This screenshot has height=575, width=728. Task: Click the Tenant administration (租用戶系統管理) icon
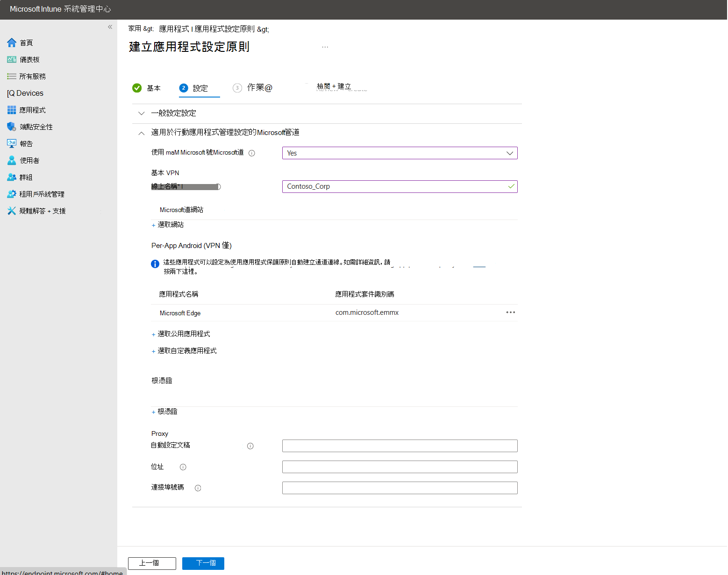tap(12, 194)
